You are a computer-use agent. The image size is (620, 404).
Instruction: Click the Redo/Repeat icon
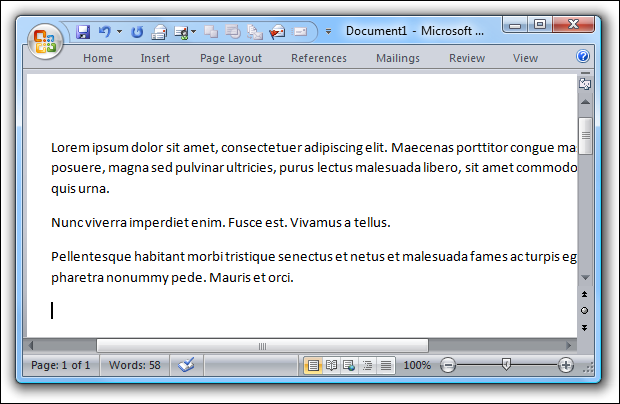tap(137, 32)
